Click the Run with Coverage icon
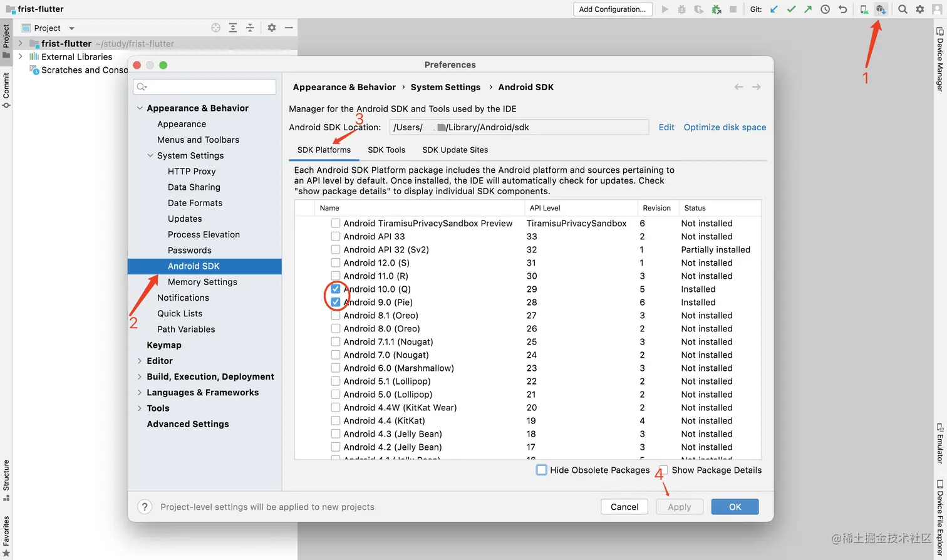This screenshot has height=560, width=947. (x=699, y=9)
